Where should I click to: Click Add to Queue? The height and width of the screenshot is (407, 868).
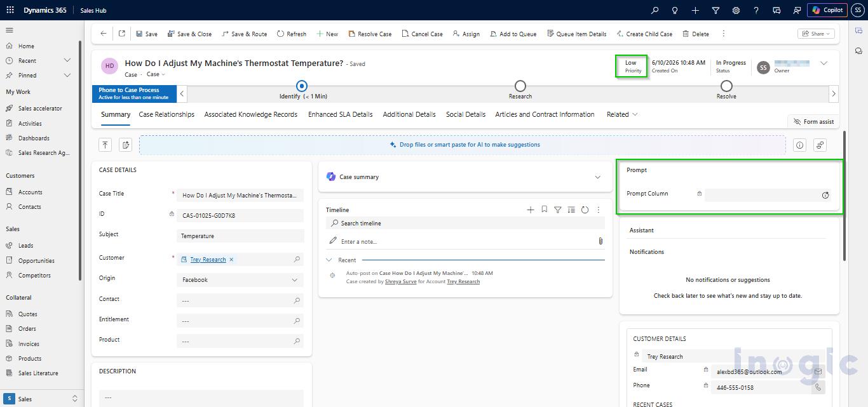(x=513, y=34)
